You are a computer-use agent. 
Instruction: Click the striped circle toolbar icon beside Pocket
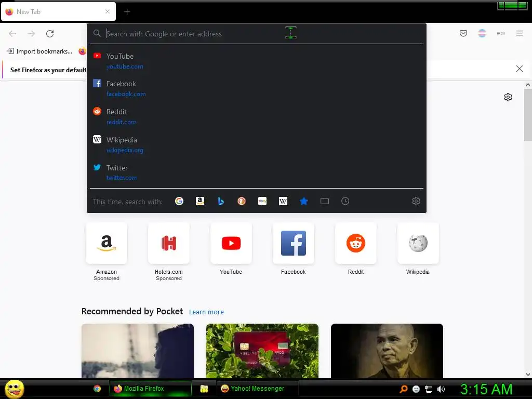(482, 33)
